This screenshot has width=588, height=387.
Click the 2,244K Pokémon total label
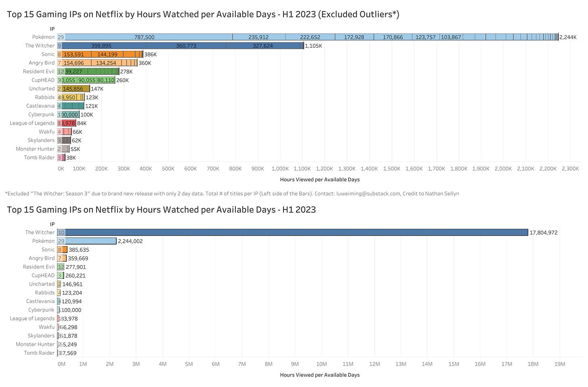(568, 37)
